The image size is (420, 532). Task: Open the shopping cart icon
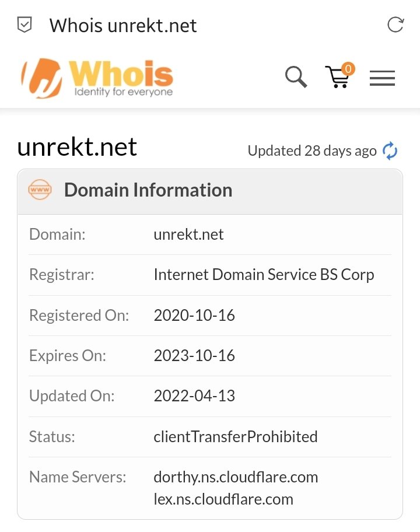tap(338, 76)
